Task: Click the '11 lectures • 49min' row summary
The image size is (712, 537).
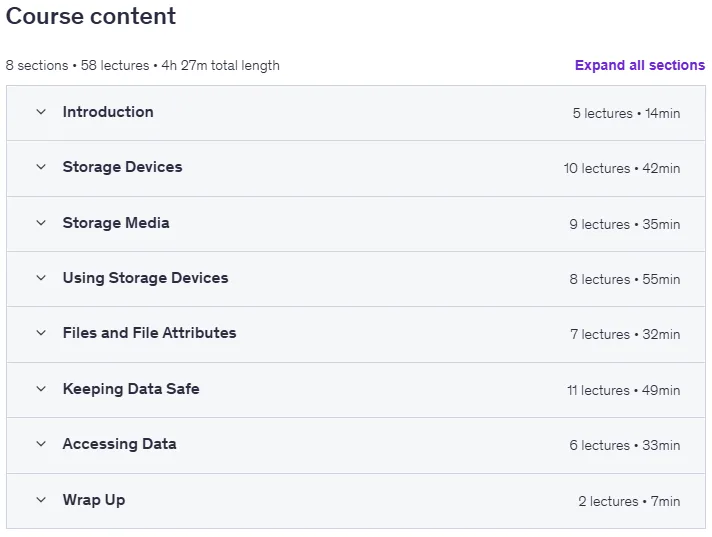Action: (x=623, y=390)
